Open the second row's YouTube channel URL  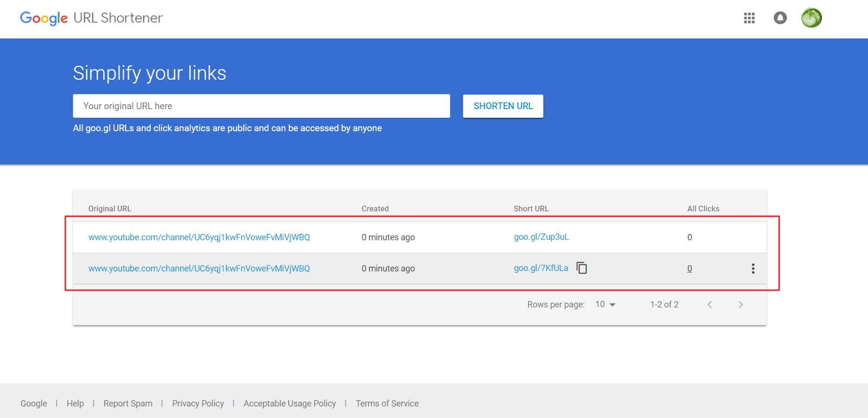click(x=199, y=269)
